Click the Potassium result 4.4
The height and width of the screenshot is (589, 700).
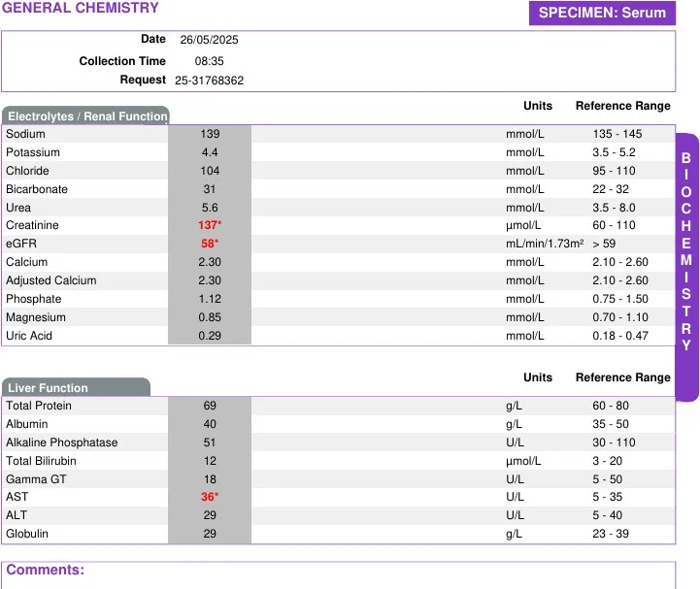point(210,152)
